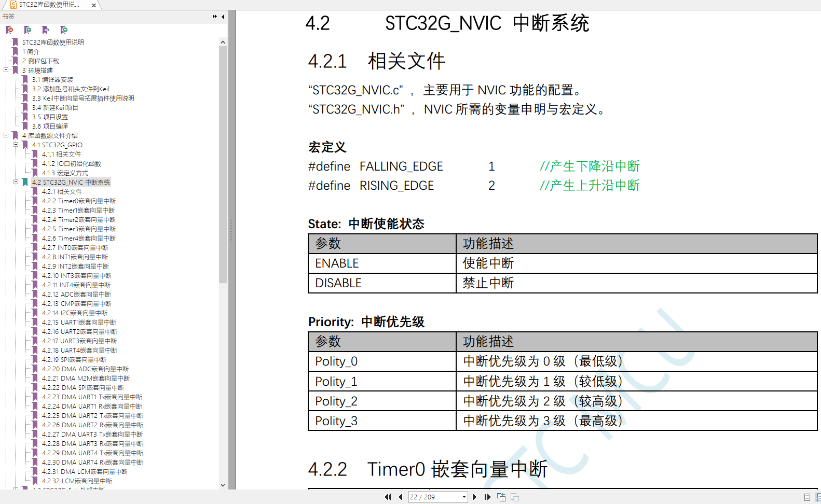The height and width of the screenshot is (504, 821).
Task: Open '4.2.12 ADC嵌套向量中断' bookmark
Action: pyautogui.click(x=76, y=294)
